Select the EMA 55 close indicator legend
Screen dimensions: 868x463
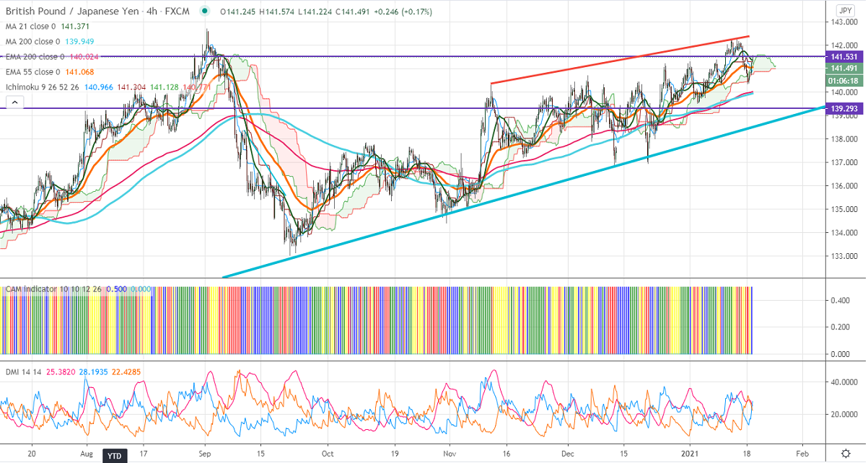(x=33, y=72)
